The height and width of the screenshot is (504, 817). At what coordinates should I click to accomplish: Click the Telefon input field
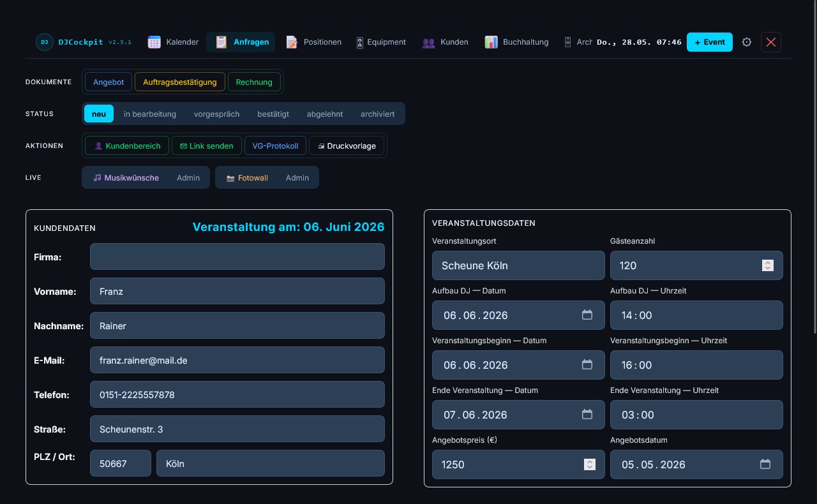(x=237, y=394)
